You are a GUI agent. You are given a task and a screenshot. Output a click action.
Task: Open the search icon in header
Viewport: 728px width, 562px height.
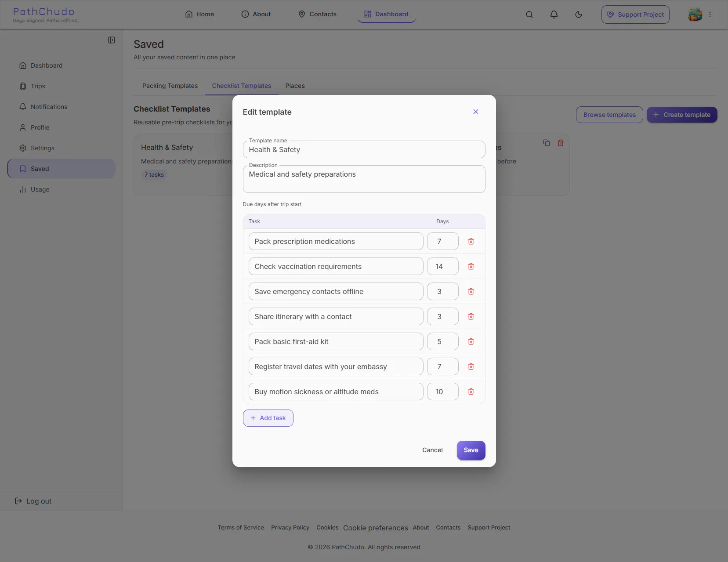[529, 15]
